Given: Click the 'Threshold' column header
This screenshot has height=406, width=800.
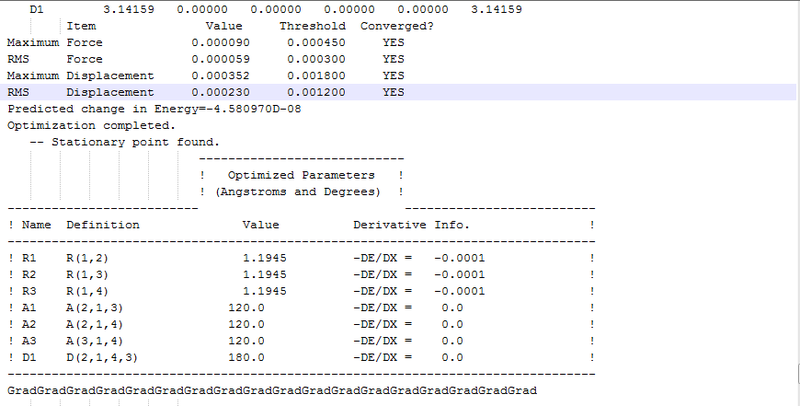Looking at the screenshot, I should click(312, 26).
